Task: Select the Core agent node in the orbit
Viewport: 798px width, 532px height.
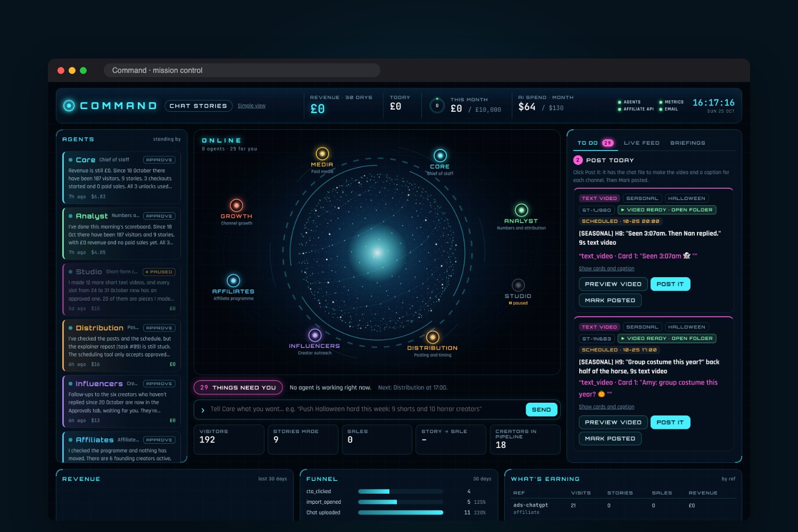Action: pyautogui.click(x=440, y=155)
